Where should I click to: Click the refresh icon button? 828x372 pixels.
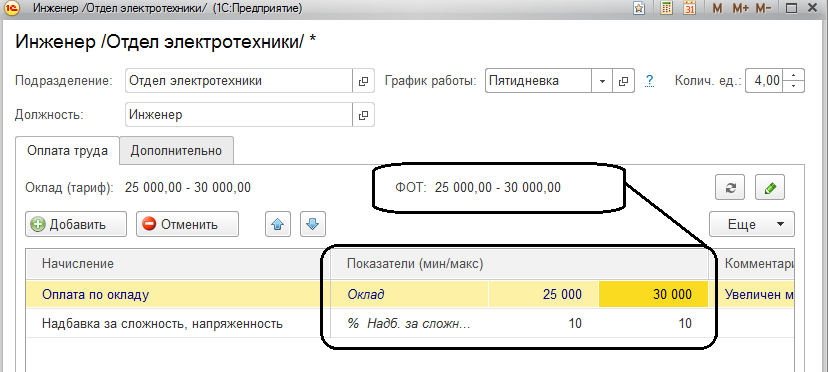[730, 188]
